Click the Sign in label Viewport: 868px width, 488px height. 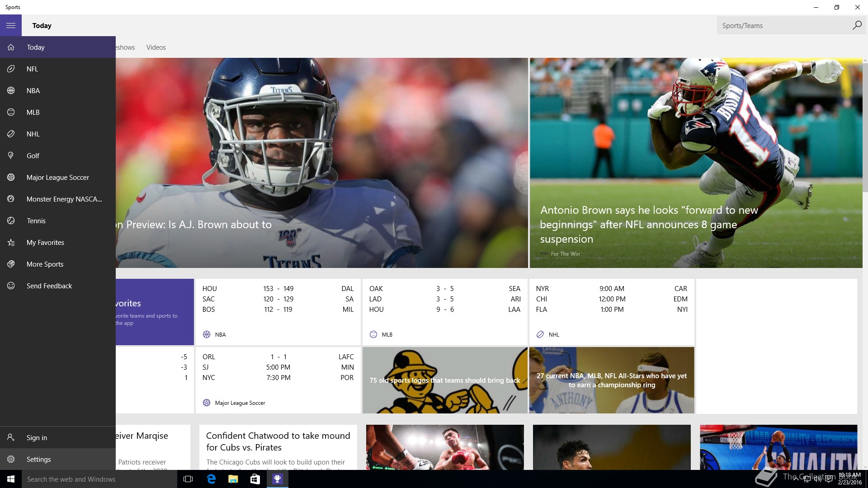point(37,437)
